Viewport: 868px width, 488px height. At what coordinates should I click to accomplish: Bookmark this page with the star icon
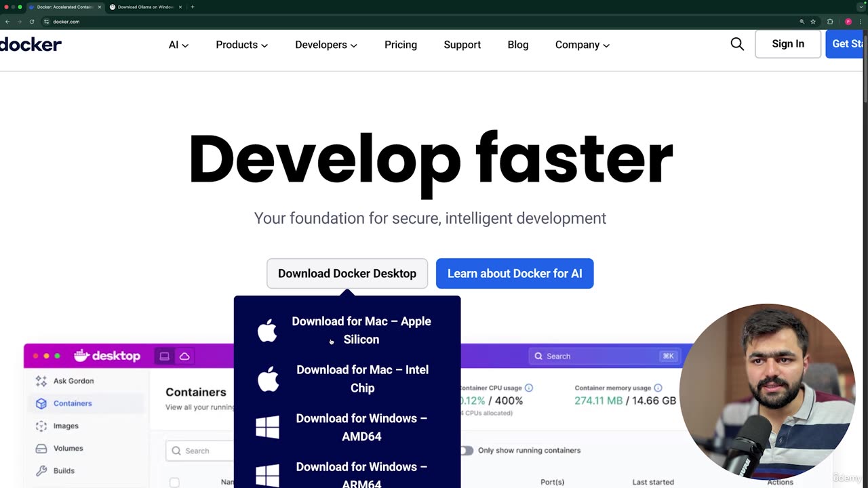pos(813,22)
